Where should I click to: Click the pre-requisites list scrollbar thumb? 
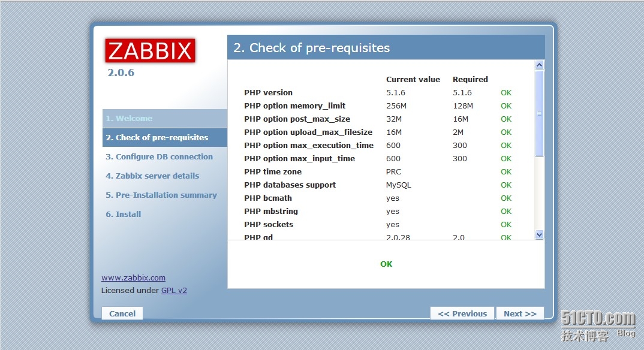coord(539,113)
